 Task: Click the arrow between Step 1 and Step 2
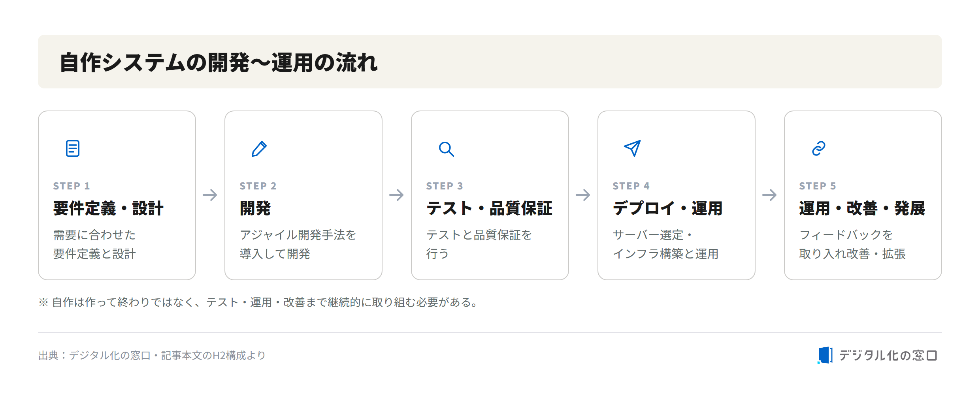click(210, 195)
